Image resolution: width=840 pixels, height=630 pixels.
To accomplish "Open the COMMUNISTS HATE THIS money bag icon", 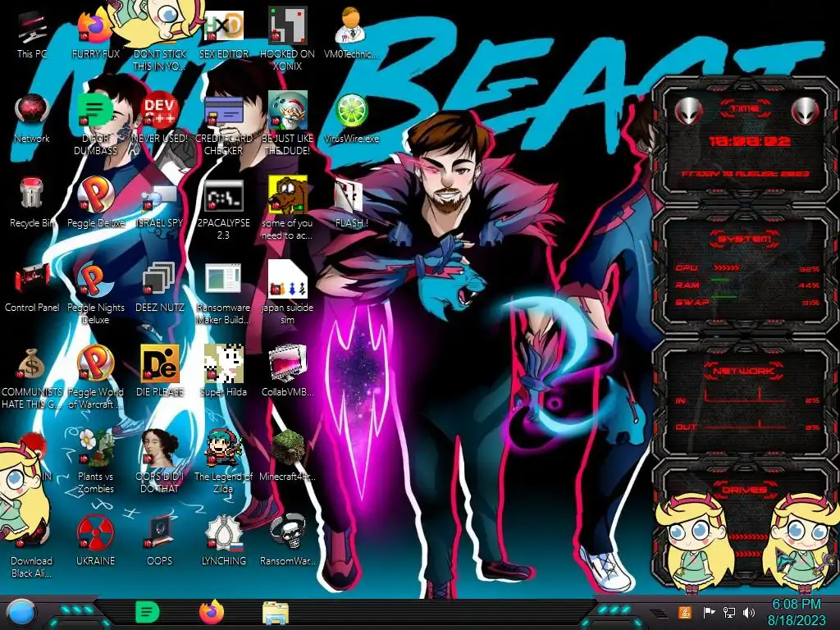I will pos(32,363).
